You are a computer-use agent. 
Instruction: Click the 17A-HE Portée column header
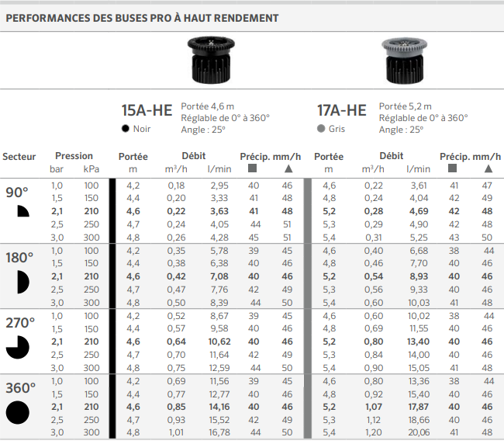(329, 157)
